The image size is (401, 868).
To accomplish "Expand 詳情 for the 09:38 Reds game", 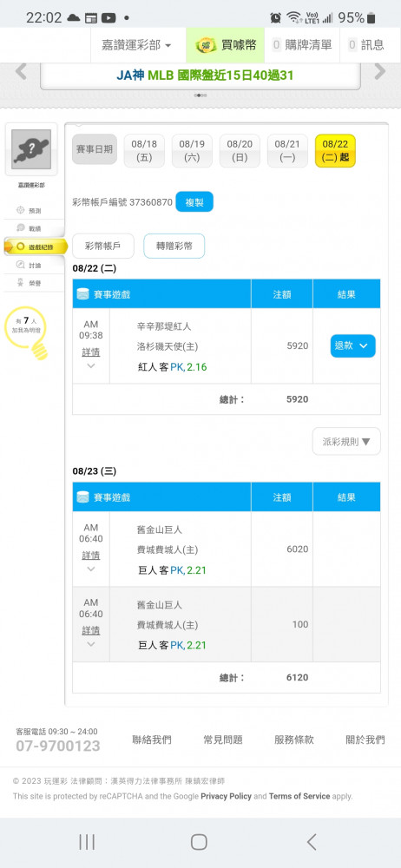I will (x=91, y=352).
